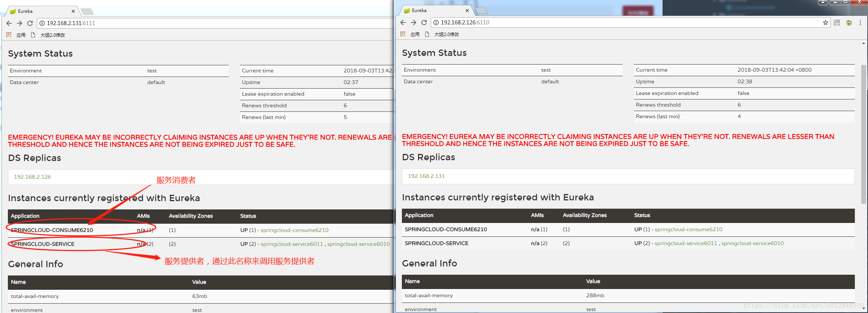The image size is (868, 313).
Task: Open springcloud-service6011 link in left window
Action: pos(292,244)
